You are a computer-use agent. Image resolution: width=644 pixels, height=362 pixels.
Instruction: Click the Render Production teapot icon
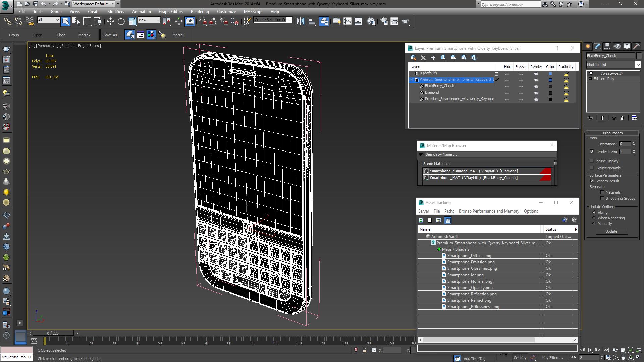406,21
